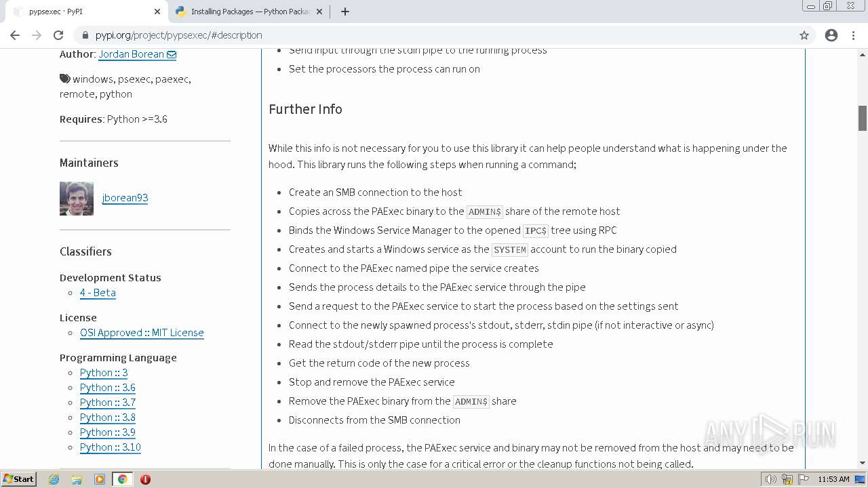Close the Installing Packages tab
868x488 pixels.
coord(319,12)
